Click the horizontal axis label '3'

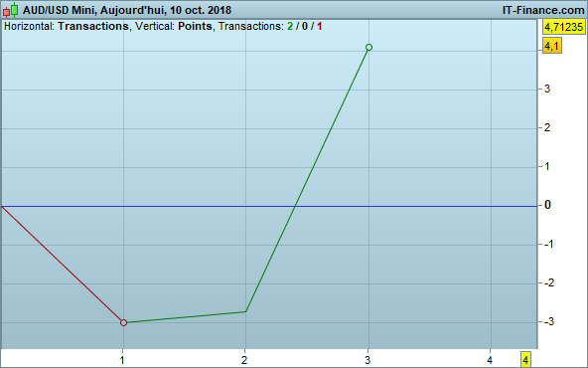[x=367, y=360]
